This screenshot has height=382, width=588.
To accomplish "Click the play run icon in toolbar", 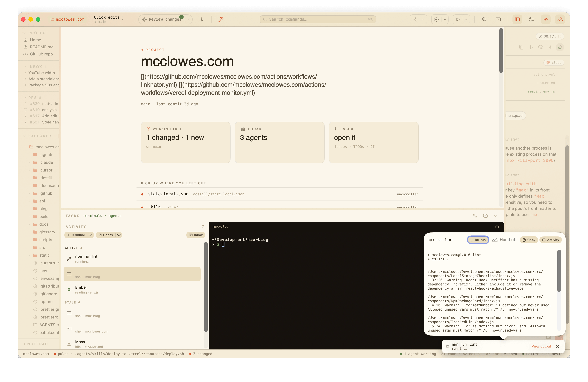I will point(458,19).
